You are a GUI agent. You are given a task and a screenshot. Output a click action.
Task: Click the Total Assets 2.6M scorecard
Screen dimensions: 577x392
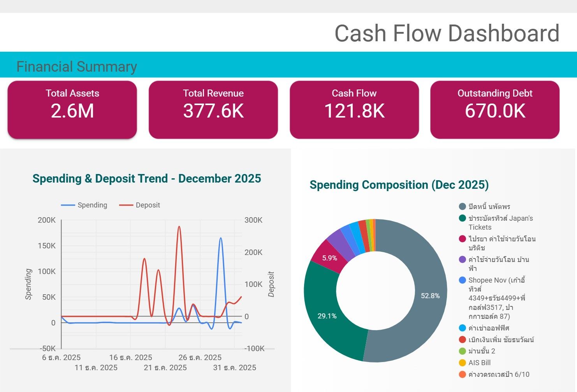[x=72, y=109]
